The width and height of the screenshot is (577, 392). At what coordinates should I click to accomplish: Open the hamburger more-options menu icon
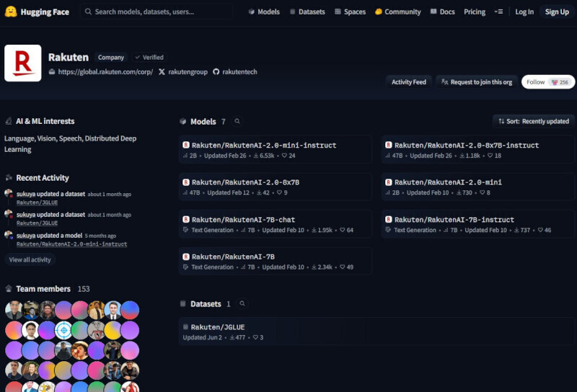(x=499, y=12)
